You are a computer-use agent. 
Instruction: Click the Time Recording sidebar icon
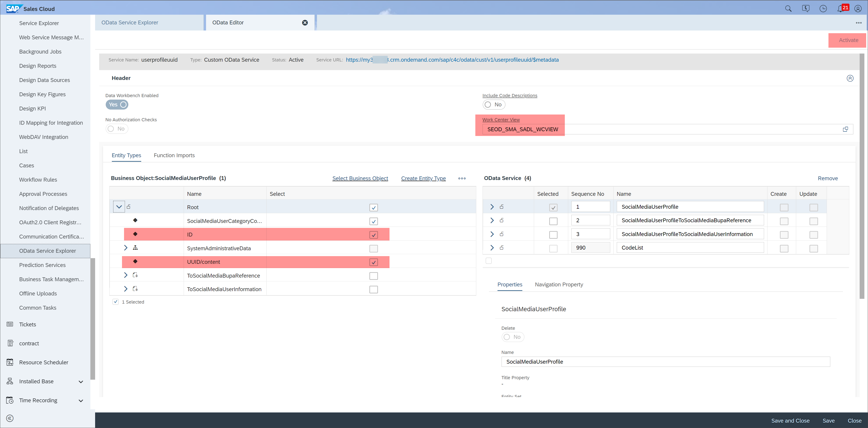[x=10, y=400]
